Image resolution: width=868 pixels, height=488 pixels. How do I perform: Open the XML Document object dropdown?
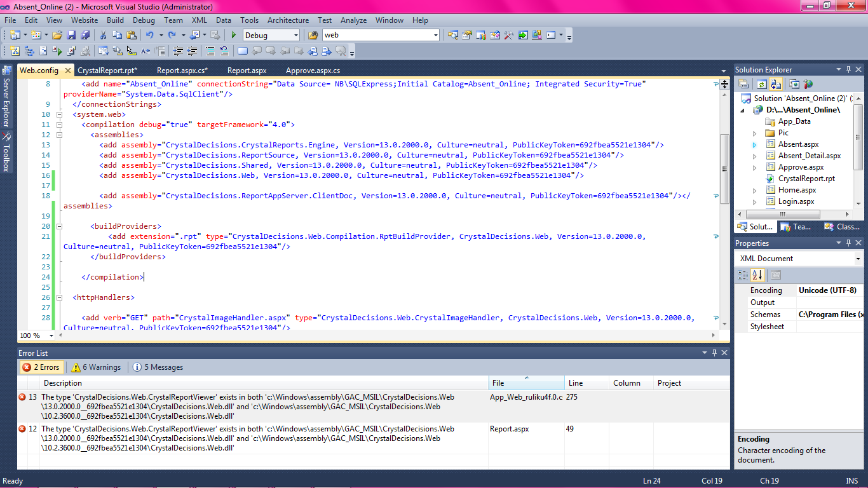click(x=858, y=259)
